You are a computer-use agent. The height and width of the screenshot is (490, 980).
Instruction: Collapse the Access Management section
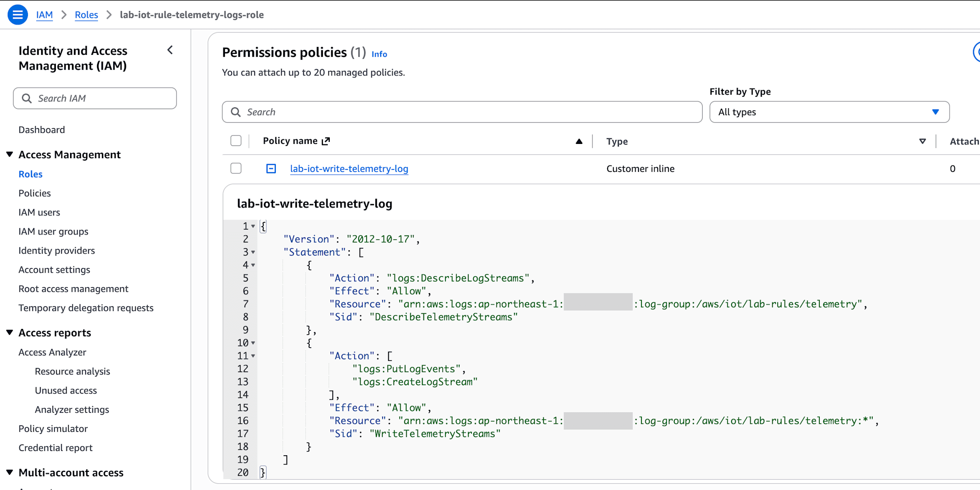click(x=9, y=154)
